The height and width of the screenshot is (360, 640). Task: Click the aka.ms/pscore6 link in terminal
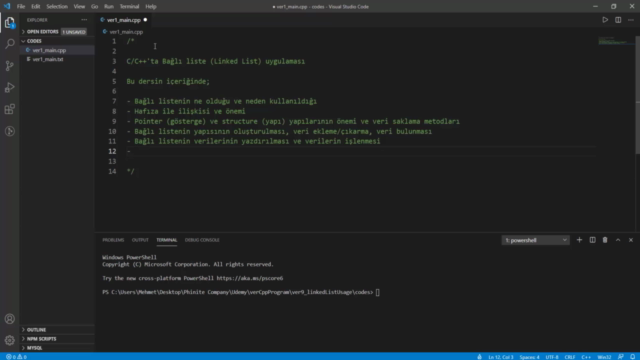coord(250,278)
